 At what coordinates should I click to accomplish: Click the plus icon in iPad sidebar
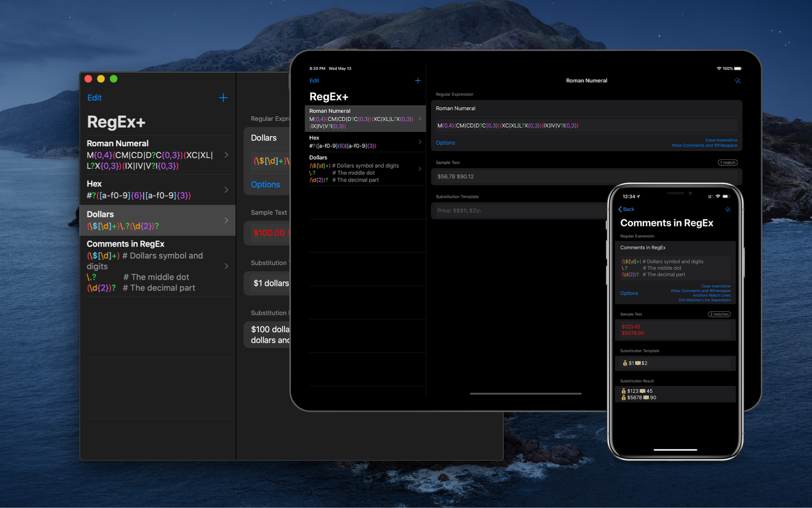418,80
